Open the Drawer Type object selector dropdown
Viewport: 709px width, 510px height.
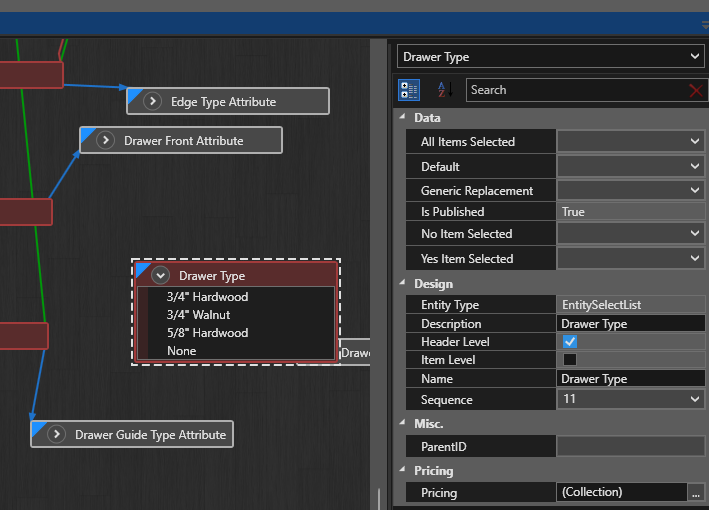[x=695, y=57]
